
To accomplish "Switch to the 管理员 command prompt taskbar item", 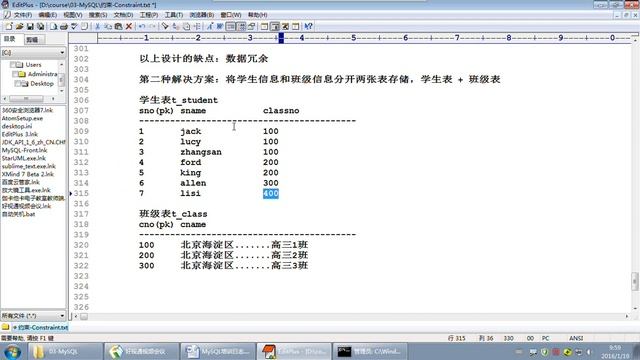I will coord(370,351).
